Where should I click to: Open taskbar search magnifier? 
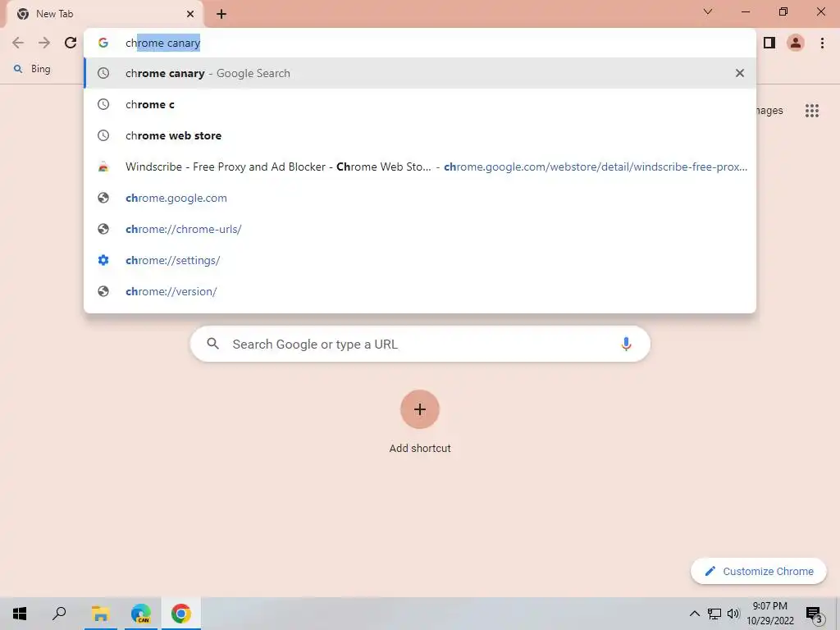[59, 613]
